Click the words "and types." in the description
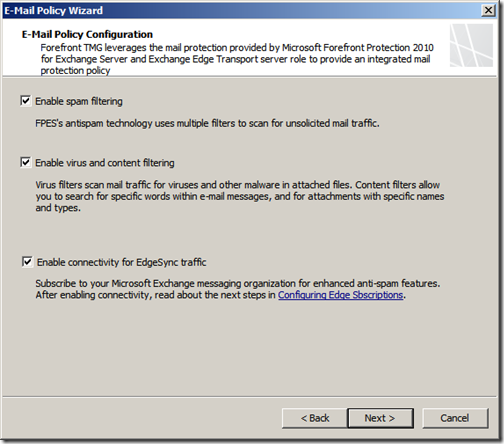This screenshot has width=504, height=444. click(x=58, y=208)
